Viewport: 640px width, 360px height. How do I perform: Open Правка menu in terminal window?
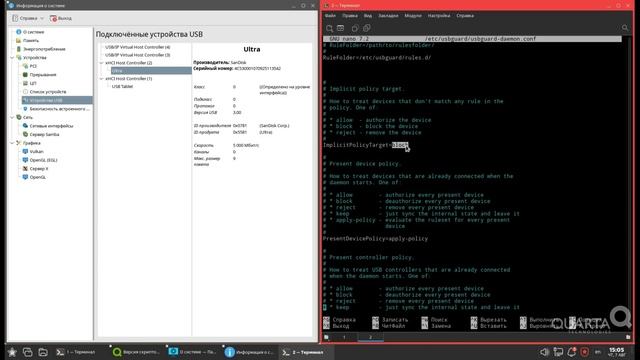click(x=350, y=16)
